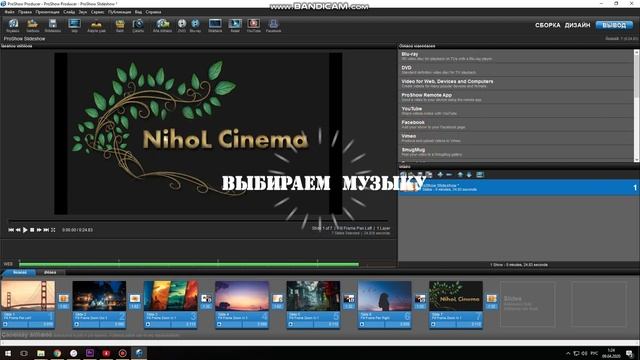This screenshot has width=640, height=360.
Task: Open Adobe Premiere from the taskbar
Action: pyautogui.click(x=90, y=353)
